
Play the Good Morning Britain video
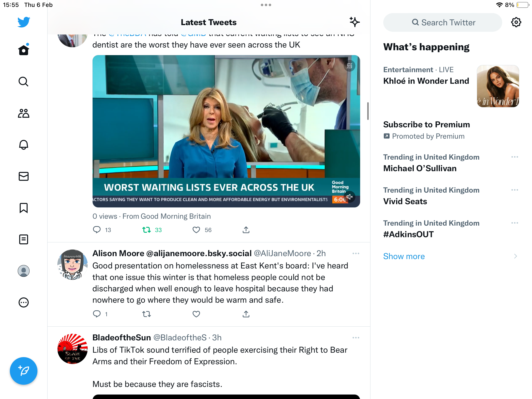(x=226, y=131)
